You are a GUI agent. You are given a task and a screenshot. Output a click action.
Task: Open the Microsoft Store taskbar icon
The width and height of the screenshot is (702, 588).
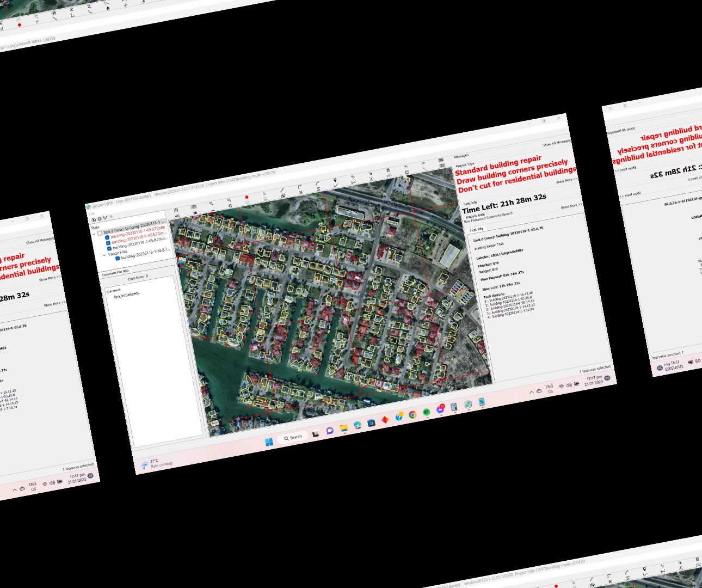(371, 423)
